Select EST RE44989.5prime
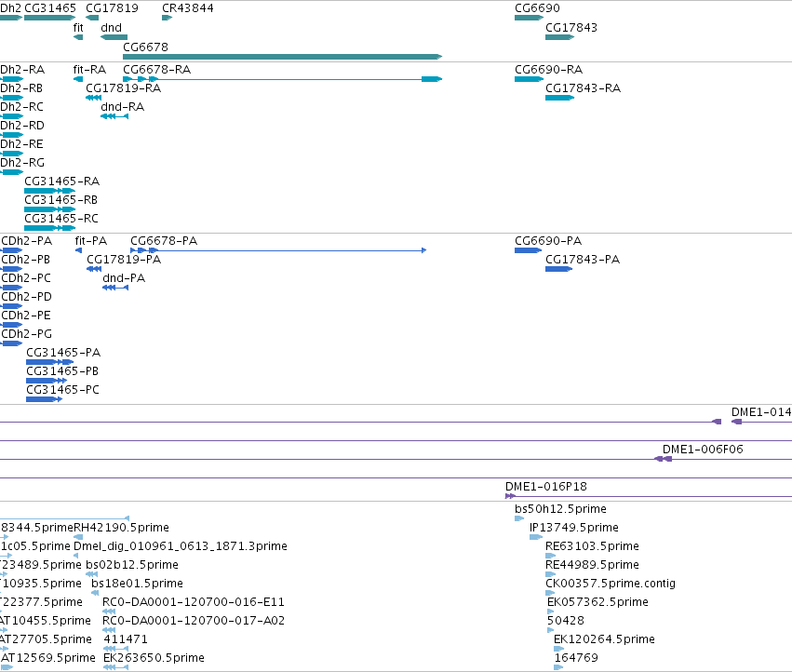 pyautogui.click(x=551, y=574)
